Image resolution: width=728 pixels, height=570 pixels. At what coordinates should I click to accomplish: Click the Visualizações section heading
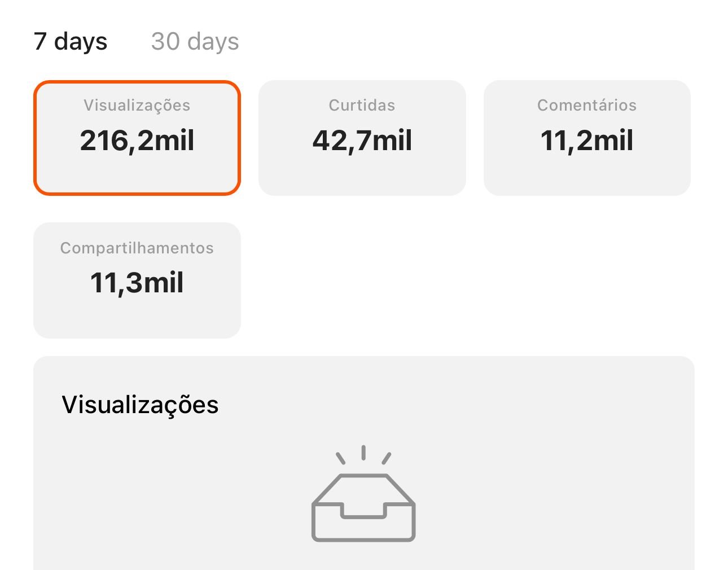[x=141, y=404]
